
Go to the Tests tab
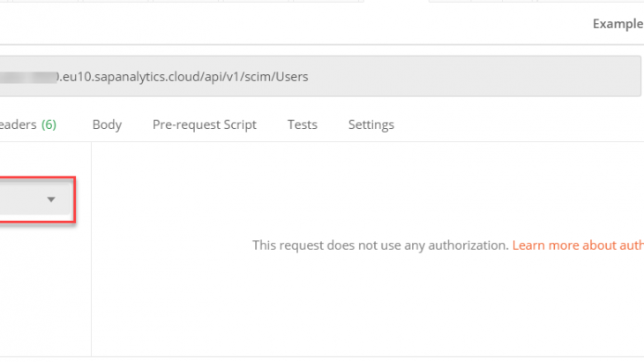302,124
